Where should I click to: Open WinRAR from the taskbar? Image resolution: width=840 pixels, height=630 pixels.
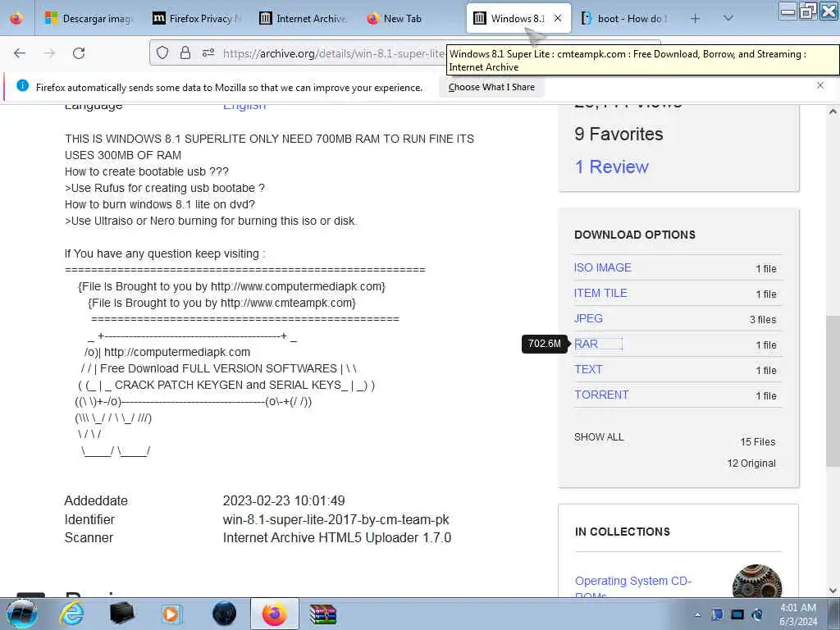point(323,614)
